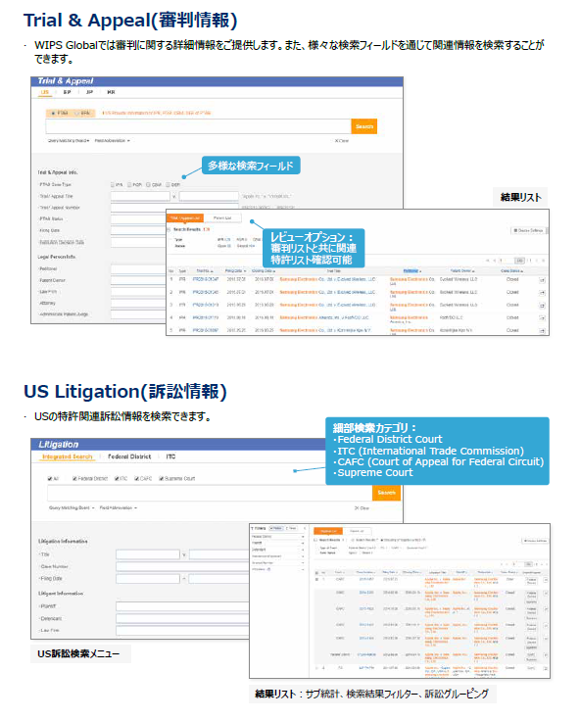Open the Federal District tab in Litigation
Screen dimensions: 580x720
pos(130,457)
